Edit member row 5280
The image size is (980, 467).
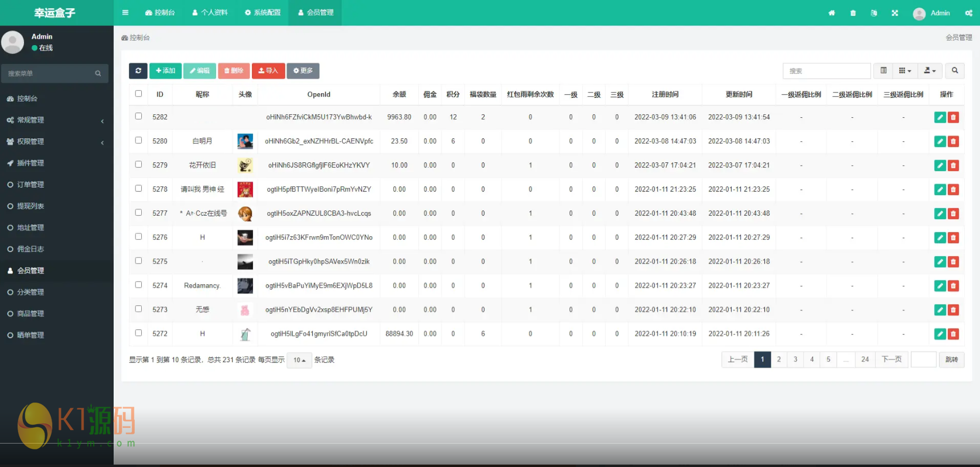[940, 141]
